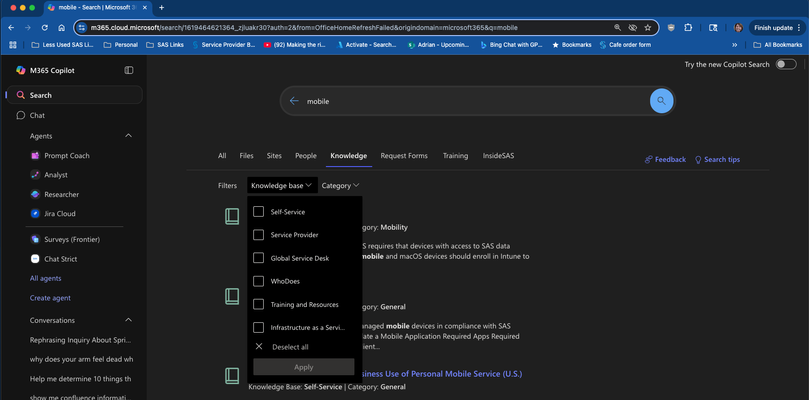Click the zoom magnifier icon in address bar
This screenshot has height=400, width=809.
tap(618, 28)
